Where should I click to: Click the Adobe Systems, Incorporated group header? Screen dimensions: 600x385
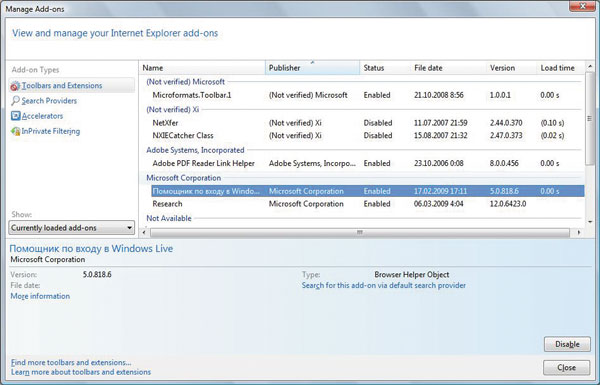point(195,150)
